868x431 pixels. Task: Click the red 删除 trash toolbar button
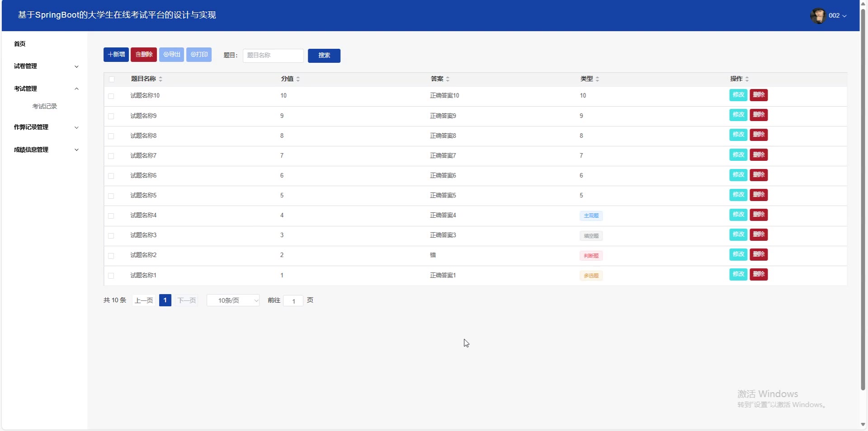tap(144, 55)
